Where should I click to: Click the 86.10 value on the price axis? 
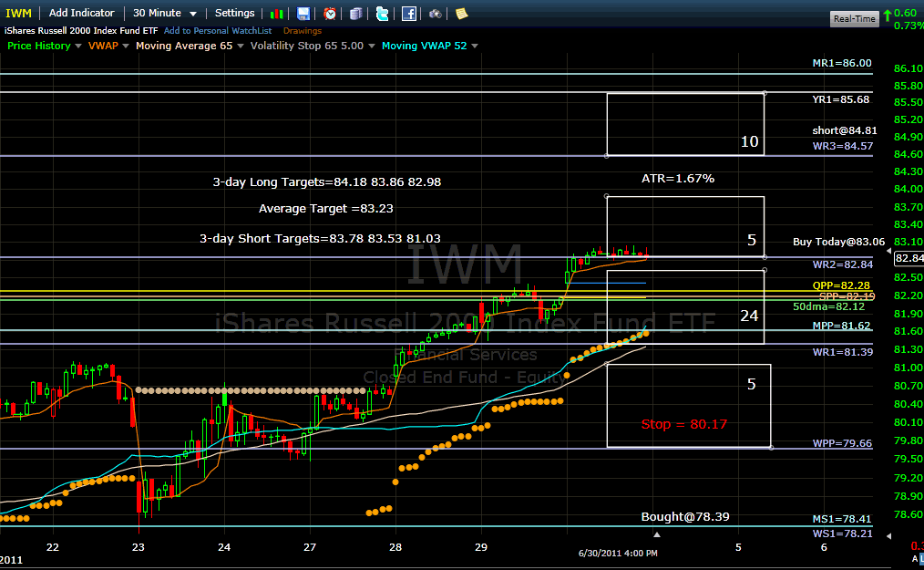[x=909, y=68]
